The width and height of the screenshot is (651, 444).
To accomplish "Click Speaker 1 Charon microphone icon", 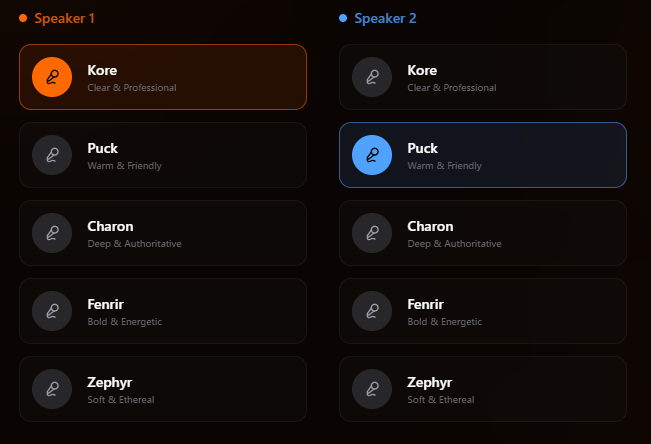I will click(52, 233).
